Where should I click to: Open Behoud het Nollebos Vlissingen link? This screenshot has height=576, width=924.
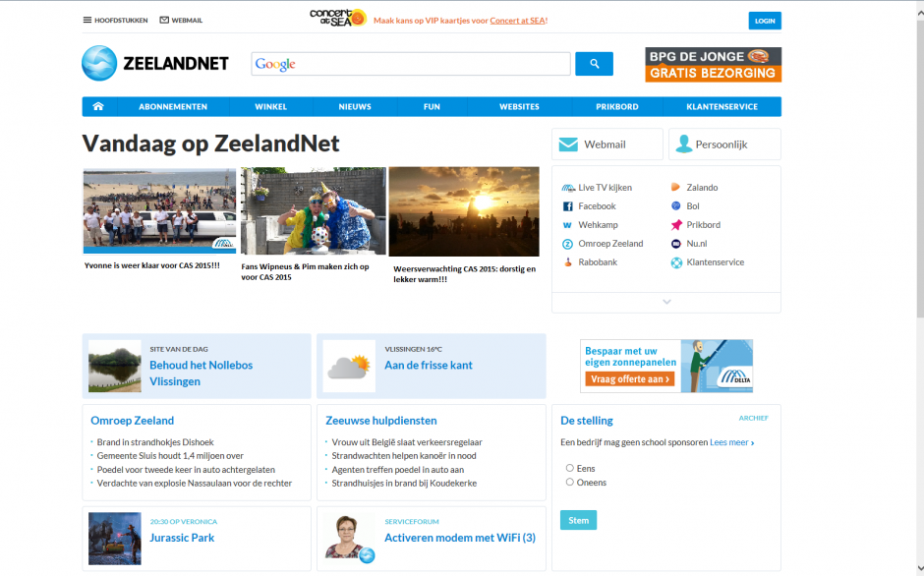(x=201, y=374)
